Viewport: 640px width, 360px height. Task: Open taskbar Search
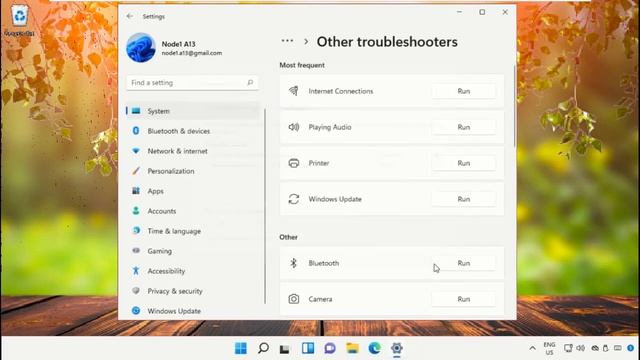263,348
